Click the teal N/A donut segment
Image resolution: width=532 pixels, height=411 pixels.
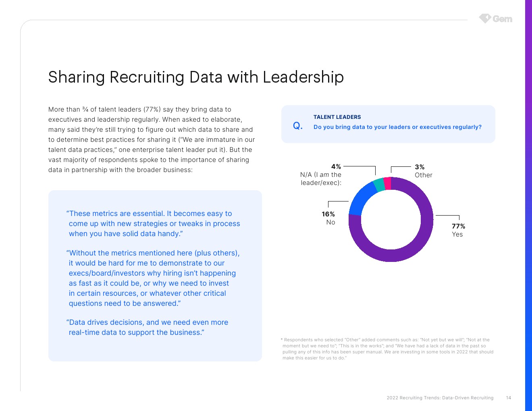coord(379,185)
